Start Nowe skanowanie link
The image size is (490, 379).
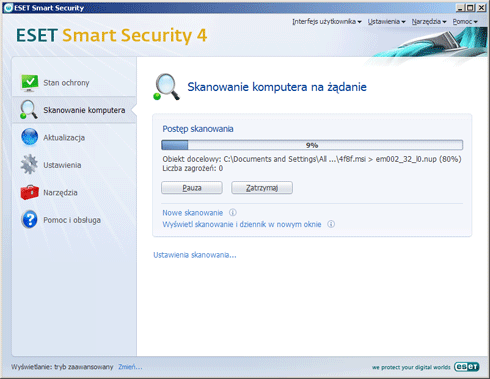193,213
